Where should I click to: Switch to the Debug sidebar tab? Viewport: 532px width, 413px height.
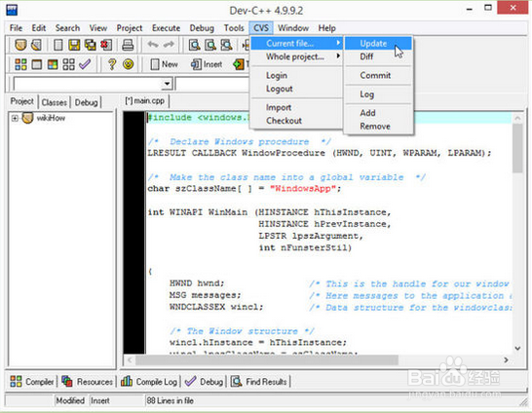click(86, 102)
